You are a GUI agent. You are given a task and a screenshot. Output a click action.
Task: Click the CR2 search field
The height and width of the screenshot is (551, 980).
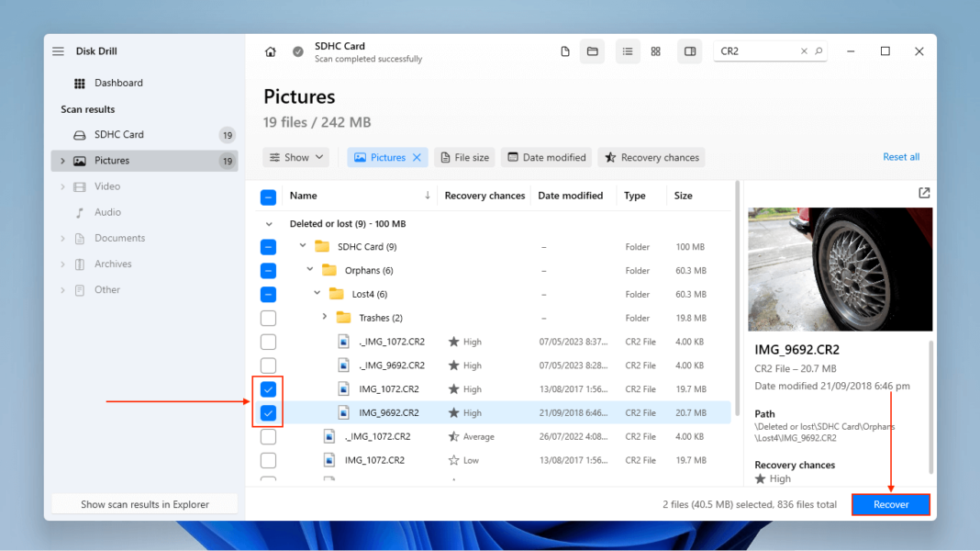pyautogui.click(x=757, y=52)
